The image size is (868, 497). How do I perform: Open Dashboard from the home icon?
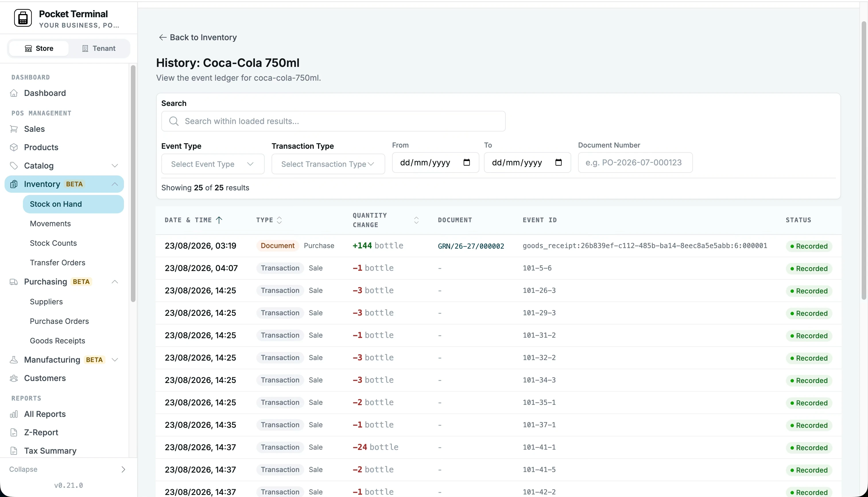[x=14, y=93]
